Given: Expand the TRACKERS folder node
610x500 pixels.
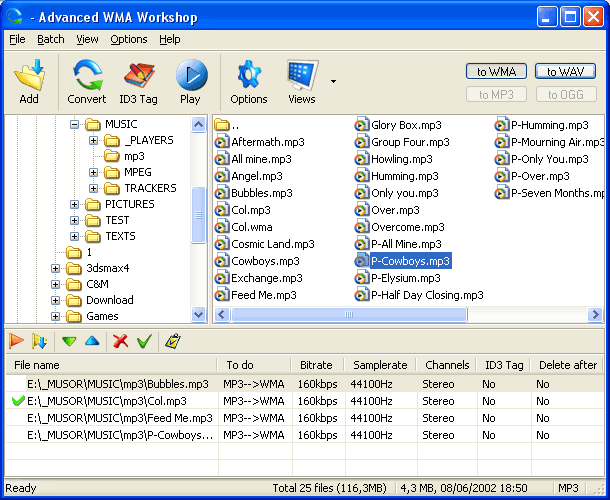Looking at the screenshot, I should [93, 188].
